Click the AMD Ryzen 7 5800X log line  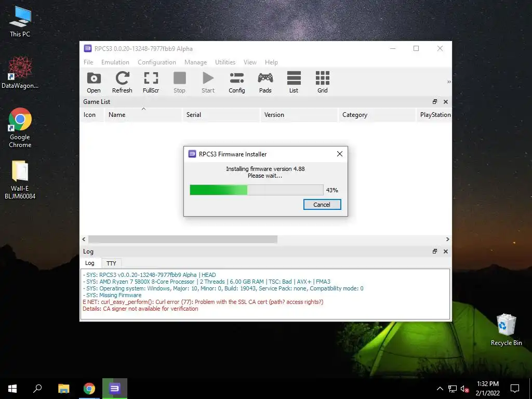[207, 282]
